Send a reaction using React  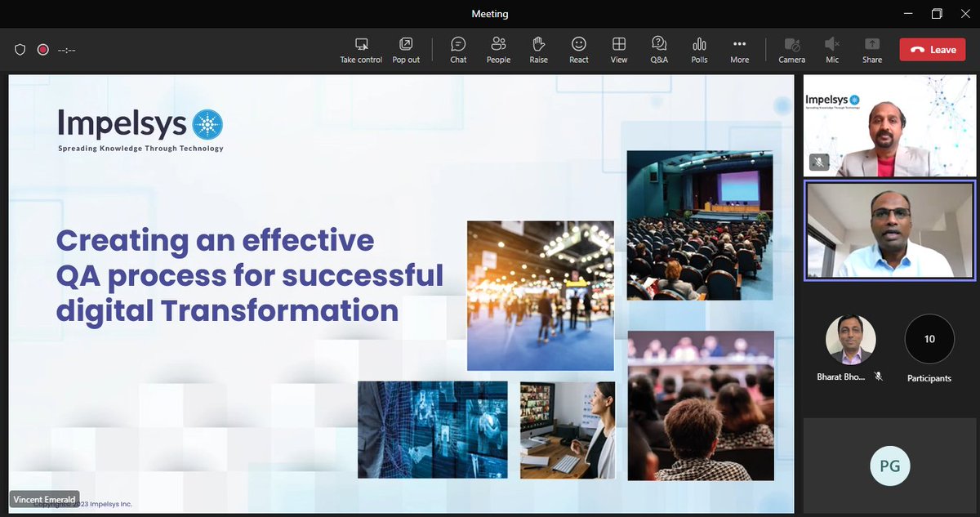click(578, 49)
